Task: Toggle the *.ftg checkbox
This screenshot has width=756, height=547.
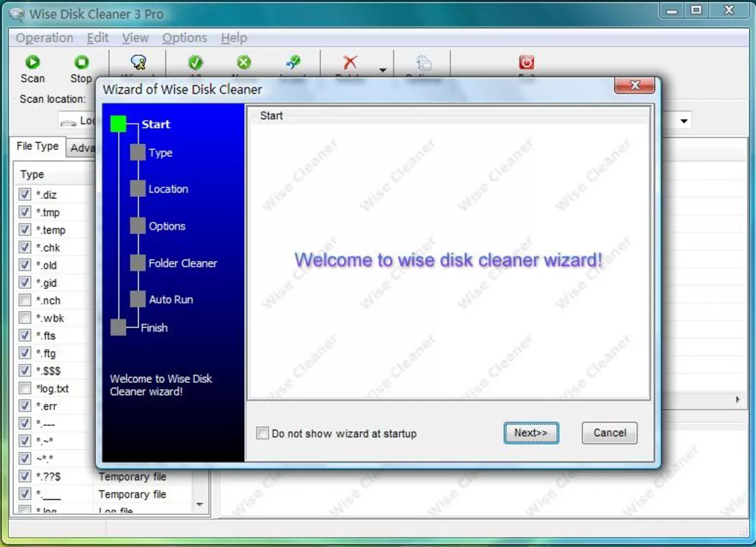Action: click(25, 353)
